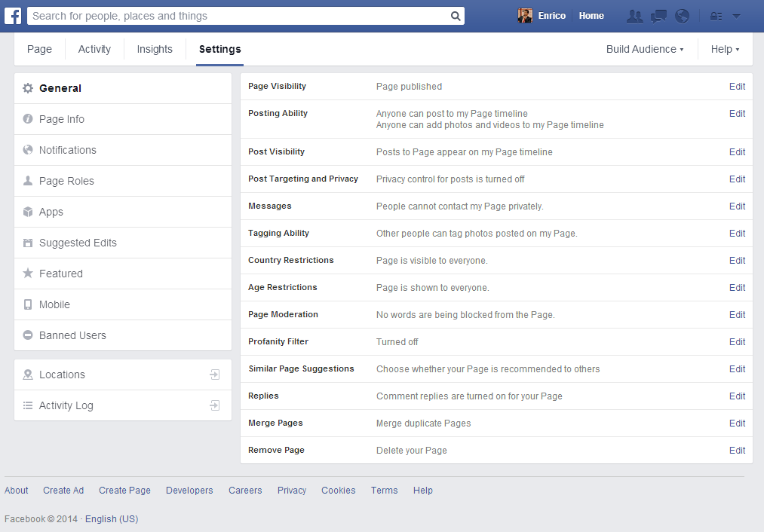The image size is (764, 532).
Task: Open the messages chat icon
Action: coord(658,17)
